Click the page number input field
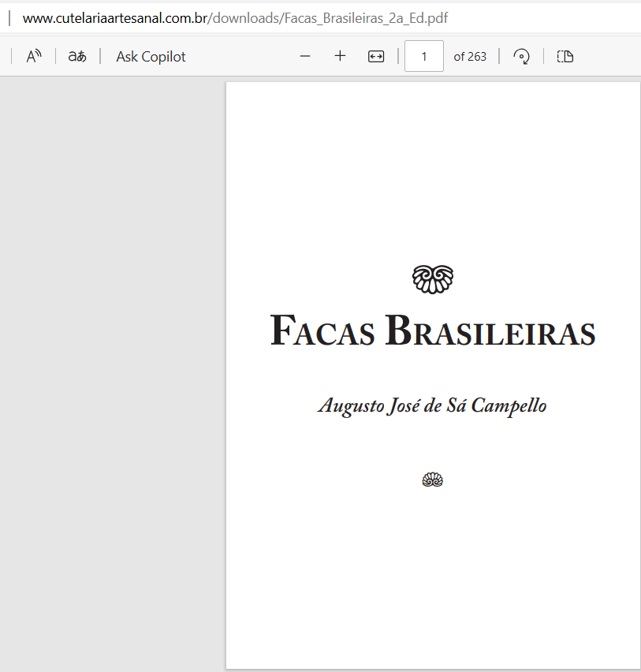 423,56
